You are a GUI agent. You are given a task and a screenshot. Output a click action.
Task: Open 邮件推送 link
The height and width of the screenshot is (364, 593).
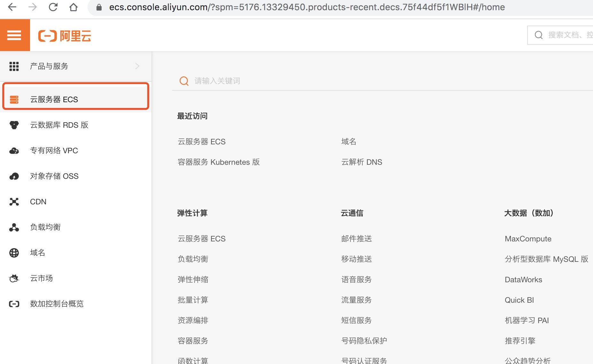pos(357,239)
